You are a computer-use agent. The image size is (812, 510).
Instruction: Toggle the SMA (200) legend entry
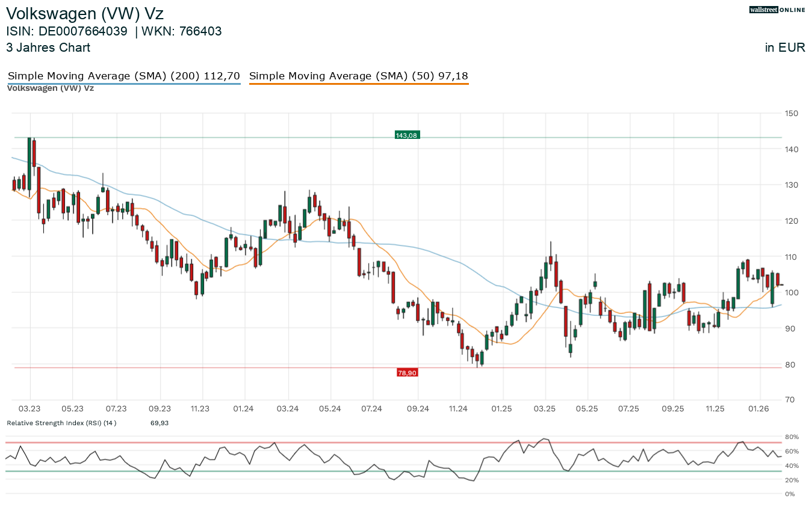[124, 76]
